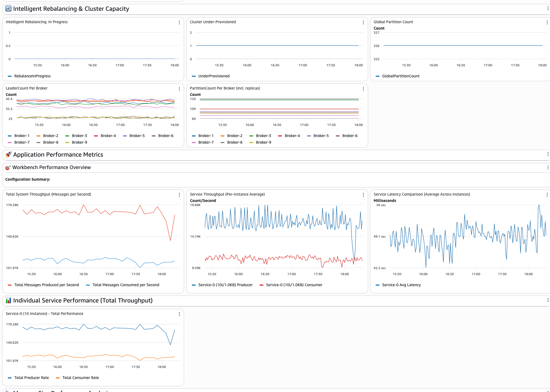Viewport: 550px width, 392px height.
Task: Toggle Broker-7 series in PartitionCount legend
Action: [x=206, y=142]
